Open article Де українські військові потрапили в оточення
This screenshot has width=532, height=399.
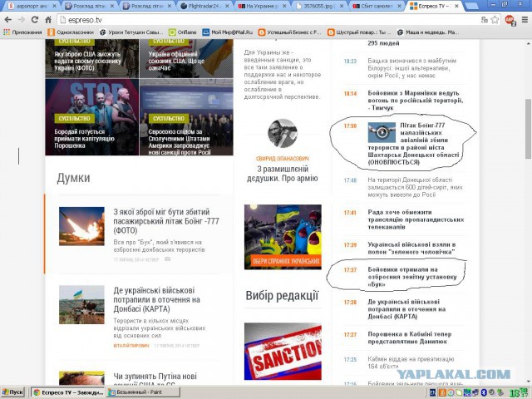[157, 299]
